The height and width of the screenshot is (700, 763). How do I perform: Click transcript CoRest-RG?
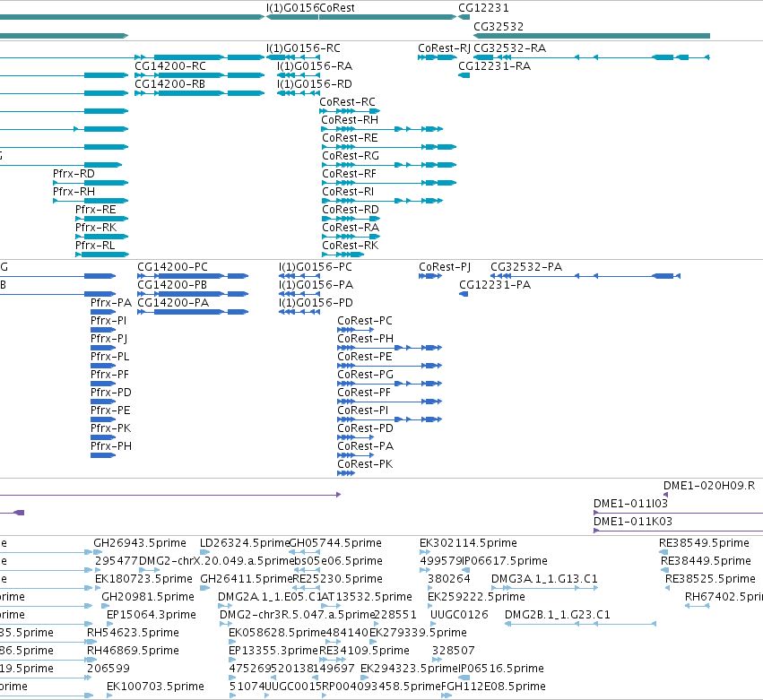[x=389, y=166]
